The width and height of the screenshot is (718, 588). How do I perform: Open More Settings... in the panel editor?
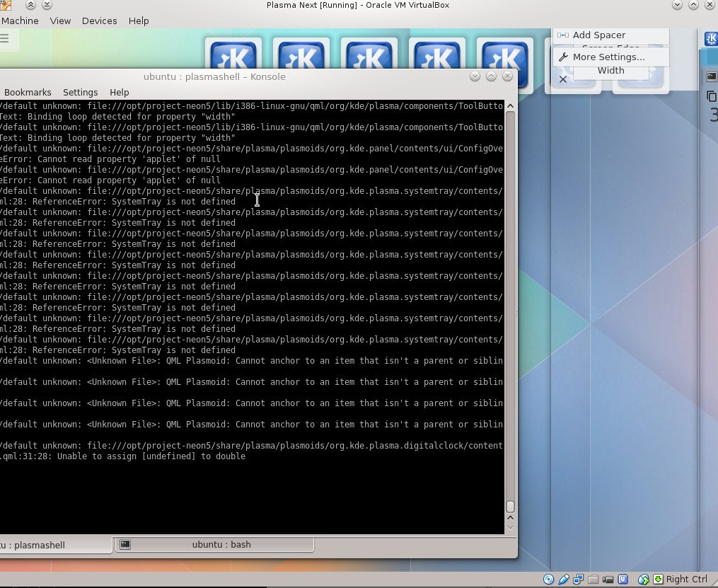(611, 57)
